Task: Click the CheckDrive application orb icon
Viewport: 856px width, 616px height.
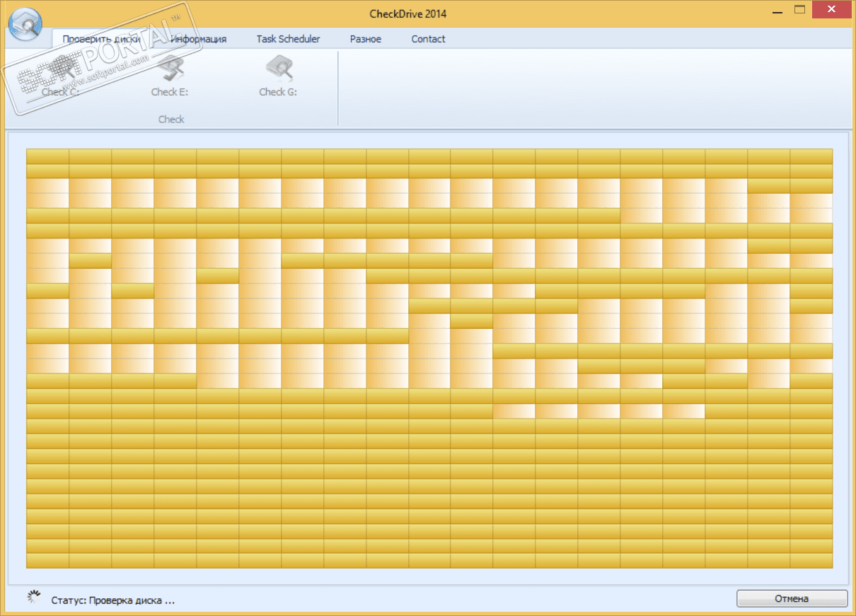Action: pyautogui.click(x=25, y=23)
